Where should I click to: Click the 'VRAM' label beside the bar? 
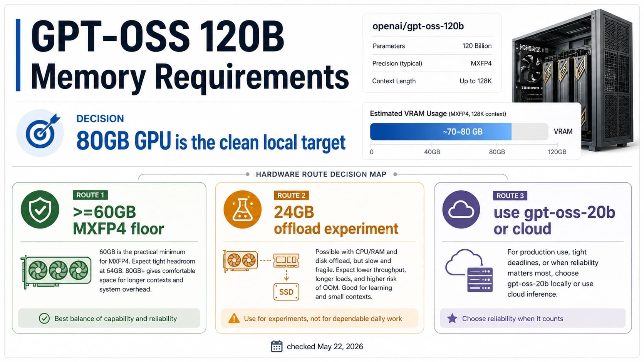point(563,132)
